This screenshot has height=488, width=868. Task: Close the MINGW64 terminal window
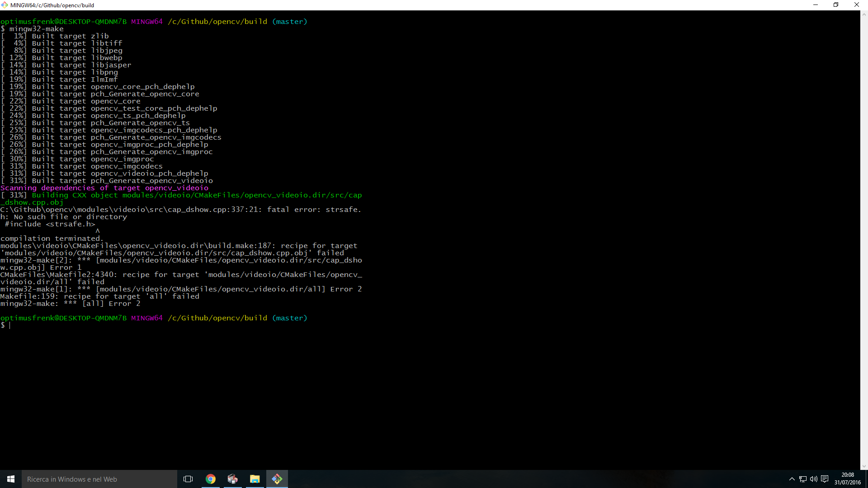(x=857, y=5)
